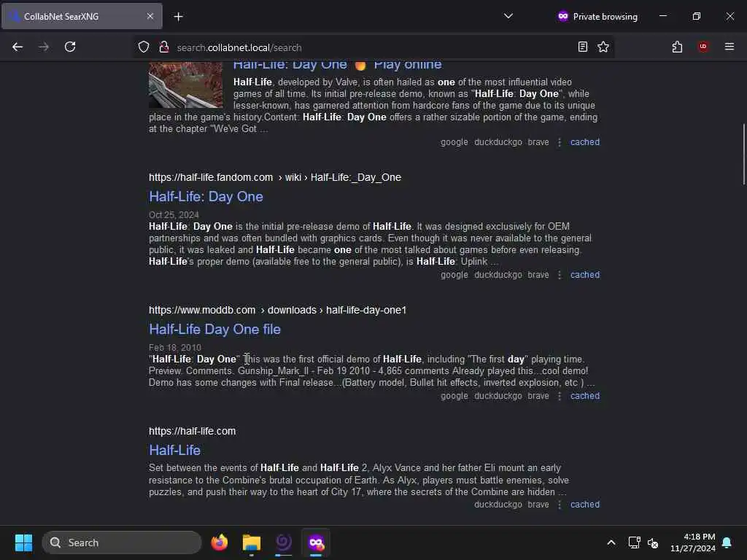Click the taskbar Search box
Image resolution: width=747 pixels, height=560 pixels.
[122, 542]
